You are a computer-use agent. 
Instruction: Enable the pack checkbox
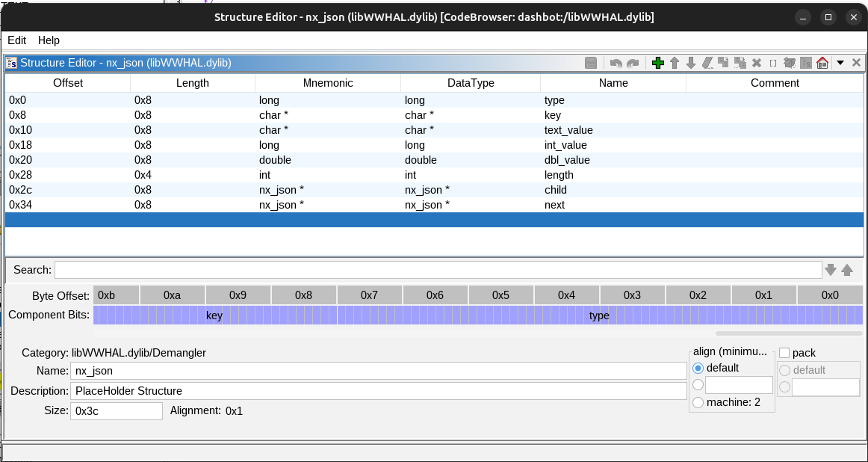pyautogui.click(x=784, y=353)
